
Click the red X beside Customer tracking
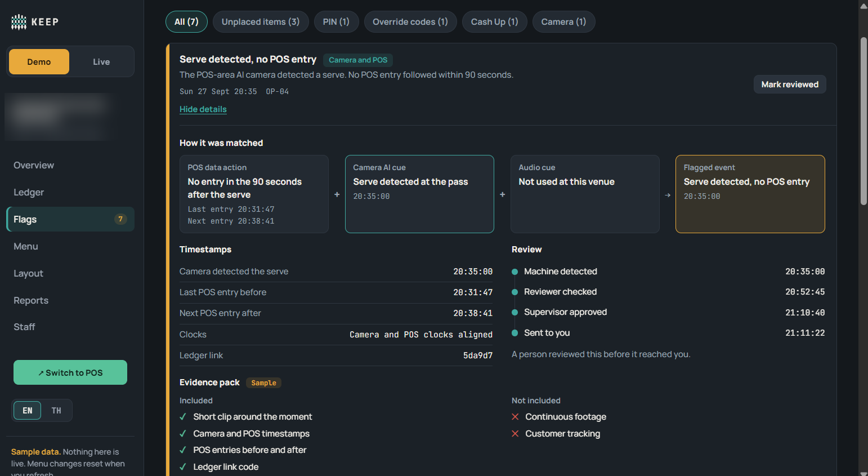515,434
